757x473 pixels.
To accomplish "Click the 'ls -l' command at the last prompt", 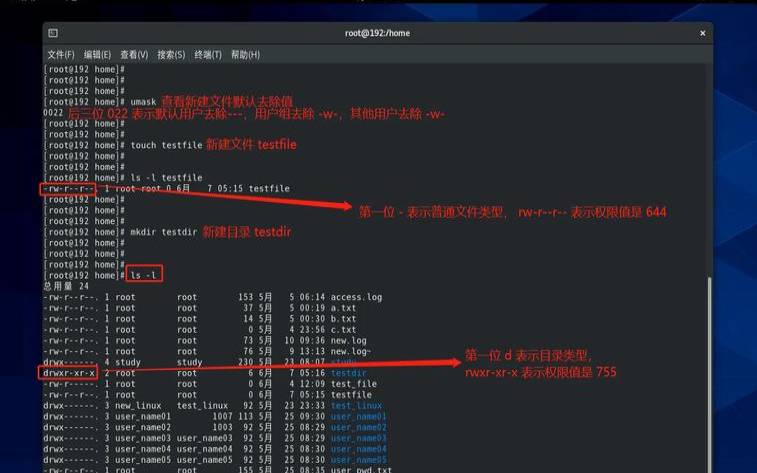I will coord(144,276).
